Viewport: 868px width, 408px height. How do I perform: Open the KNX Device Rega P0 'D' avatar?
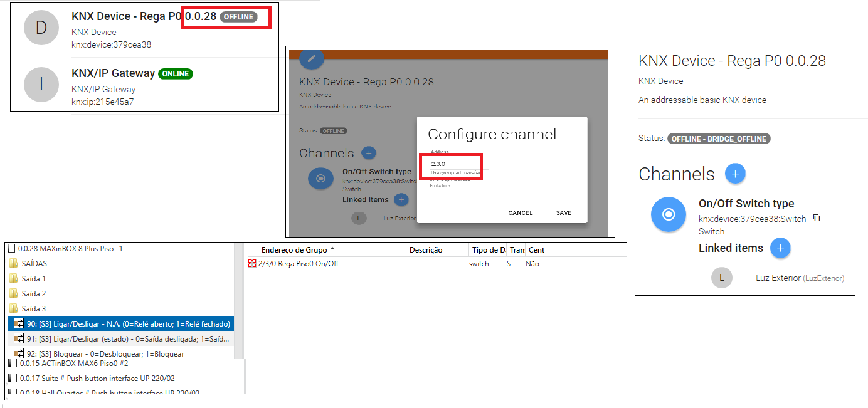pos(41,28)
